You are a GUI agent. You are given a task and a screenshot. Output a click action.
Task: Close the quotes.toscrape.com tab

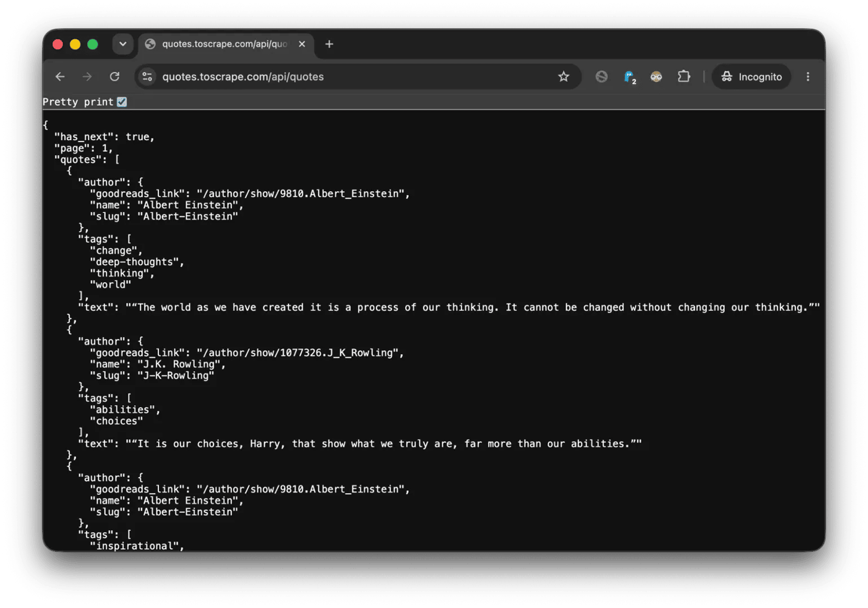[302, 44]
